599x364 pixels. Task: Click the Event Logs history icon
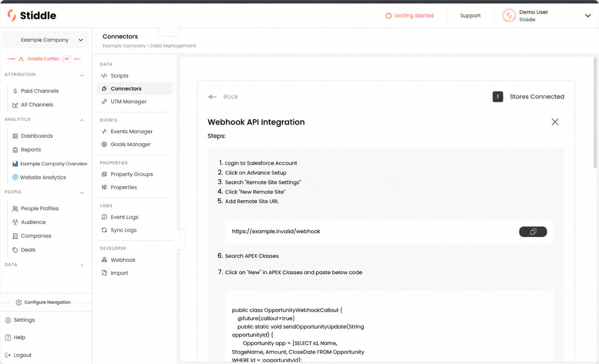(104, 217)
